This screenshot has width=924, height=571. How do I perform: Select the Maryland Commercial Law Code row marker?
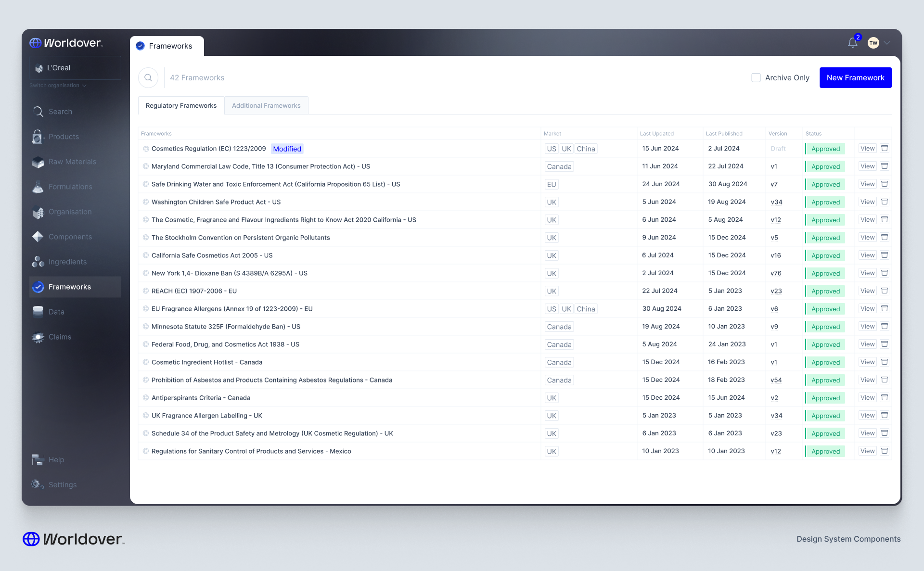click(x=146, y=166)
